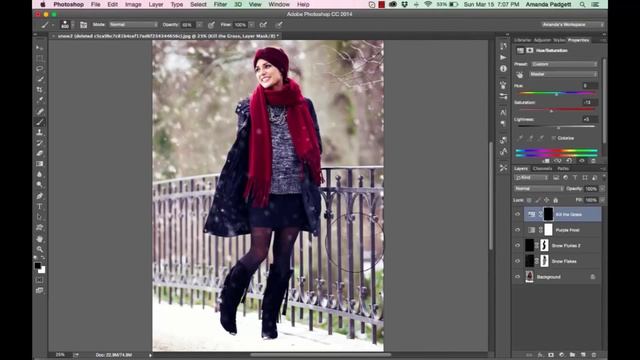This screenshot has height=360, width=640.
Task: Click the layer mask icon in Properties header
Action: click(530, 51)
